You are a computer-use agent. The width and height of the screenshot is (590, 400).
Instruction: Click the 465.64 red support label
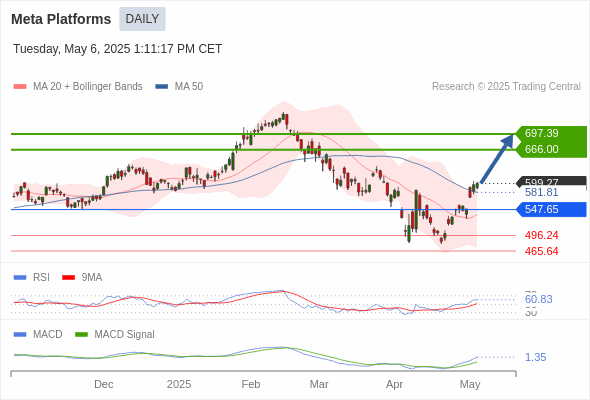tap(541, 251)
